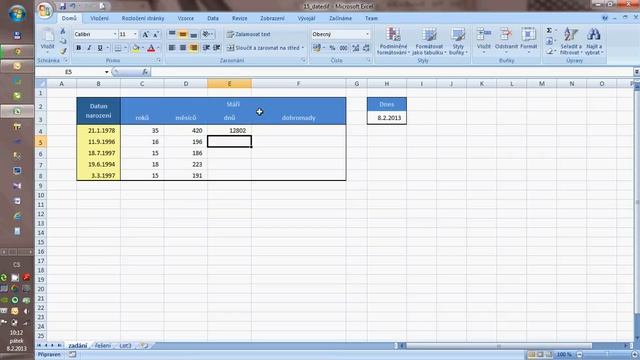Image resolution: width=640 pixels, height=360 pixels.
Task: Click the Formát button in Buňky group
Action: coord(529,41)
